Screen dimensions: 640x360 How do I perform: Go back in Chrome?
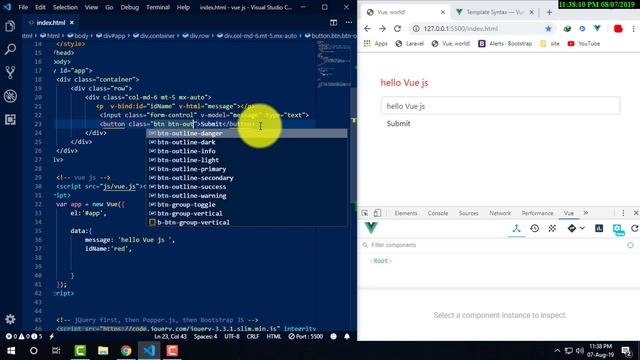[367, 29]
